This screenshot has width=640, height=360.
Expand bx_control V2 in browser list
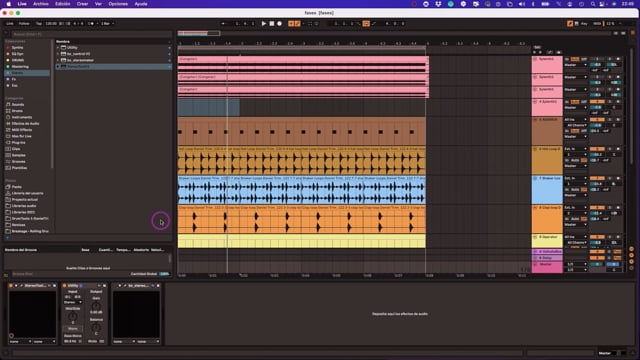pyautogui.click(x=58, y=54)
